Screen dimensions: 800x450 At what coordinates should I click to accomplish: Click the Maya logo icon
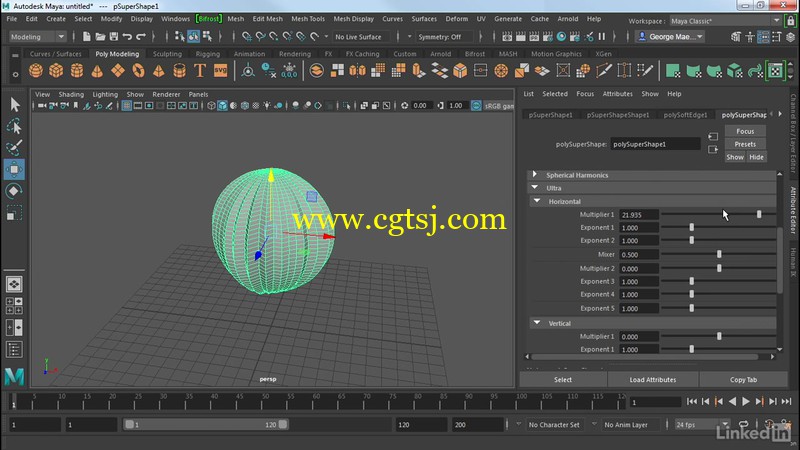(x=14, y=377)
